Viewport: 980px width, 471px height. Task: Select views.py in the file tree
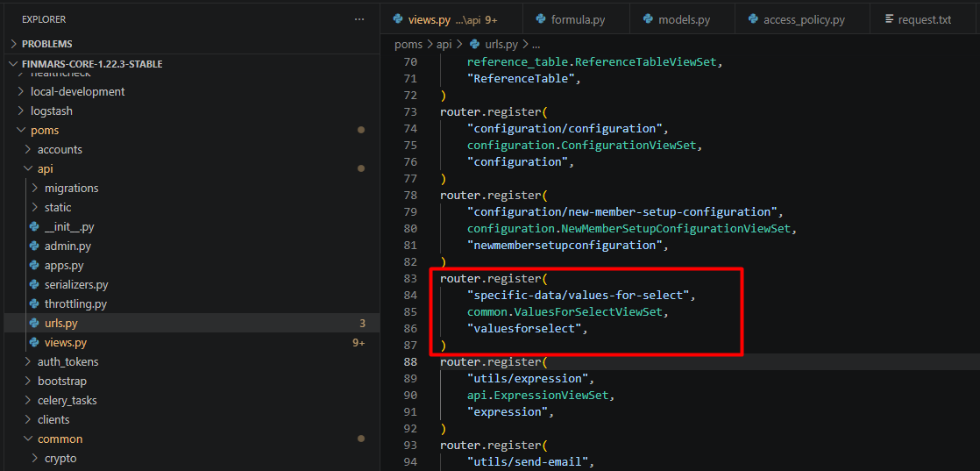[66, 343]
